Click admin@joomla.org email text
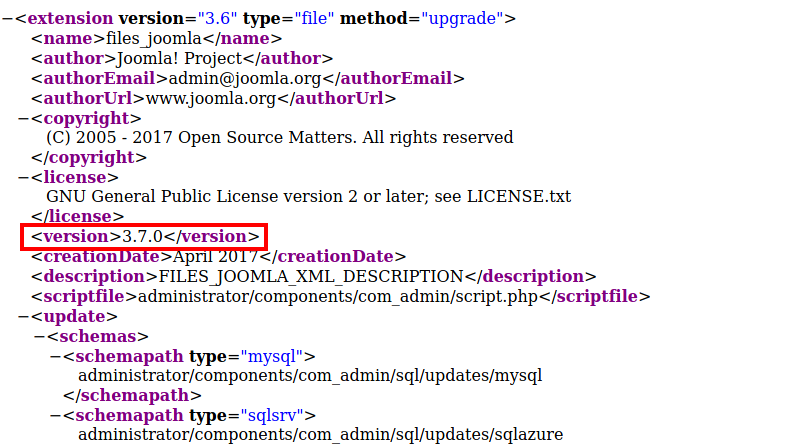 click(x=245, y=79)
